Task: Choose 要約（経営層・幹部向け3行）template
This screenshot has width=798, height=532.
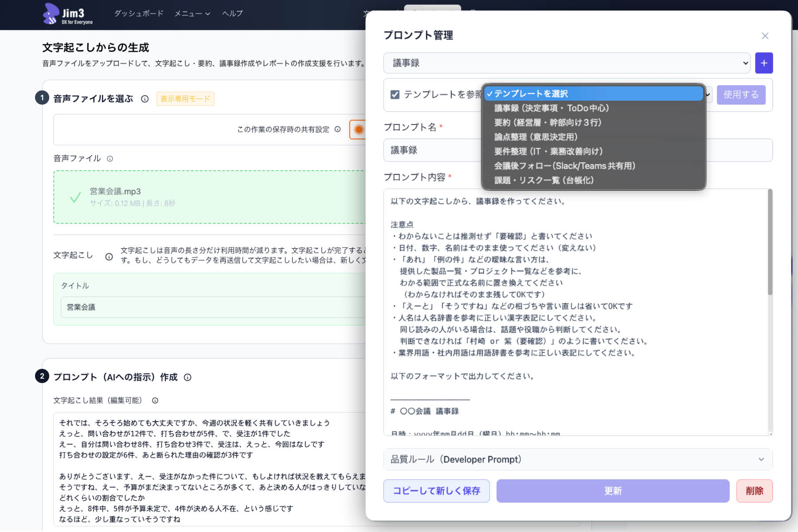Action: coord(594,122)
